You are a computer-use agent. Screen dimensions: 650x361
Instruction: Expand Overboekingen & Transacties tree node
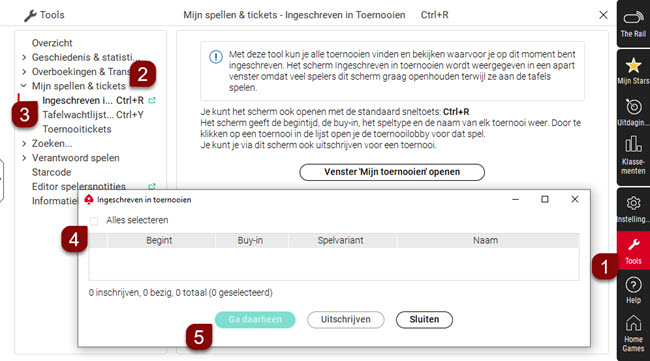tap(24, 72)
